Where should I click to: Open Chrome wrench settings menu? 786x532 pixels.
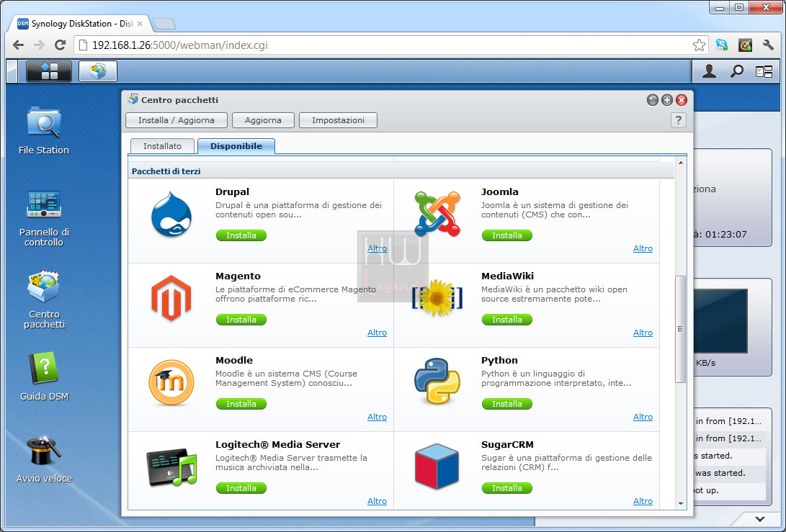(768, 45)
